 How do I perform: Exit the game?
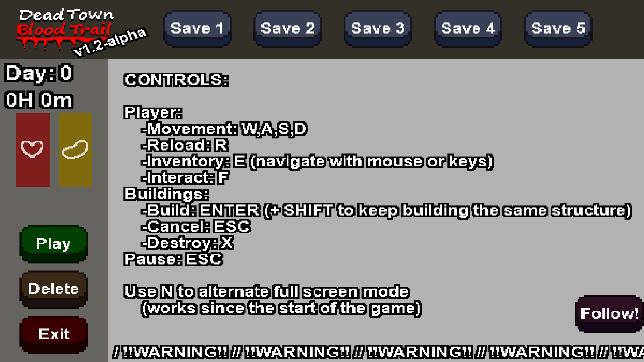coord(54,335)
